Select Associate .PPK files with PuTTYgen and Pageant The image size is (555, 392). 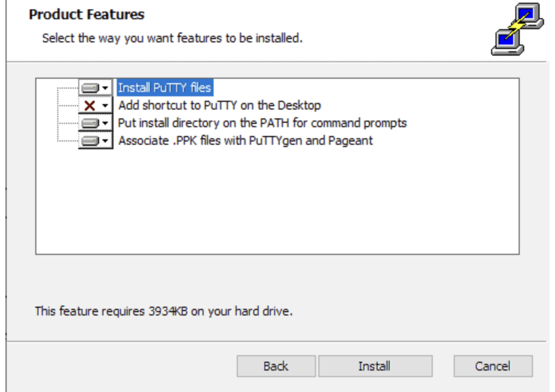[x=246, y=140]
